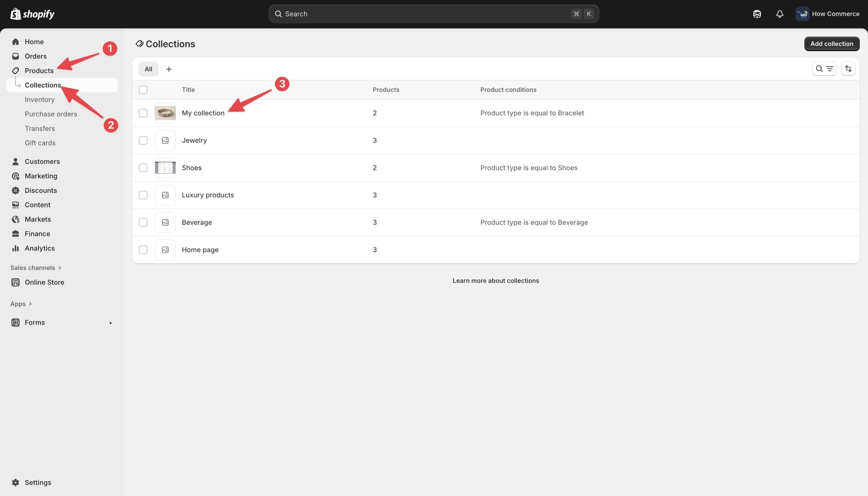
Task: Select the All tab
Action: pyautogui.click(x=148, y=69)
